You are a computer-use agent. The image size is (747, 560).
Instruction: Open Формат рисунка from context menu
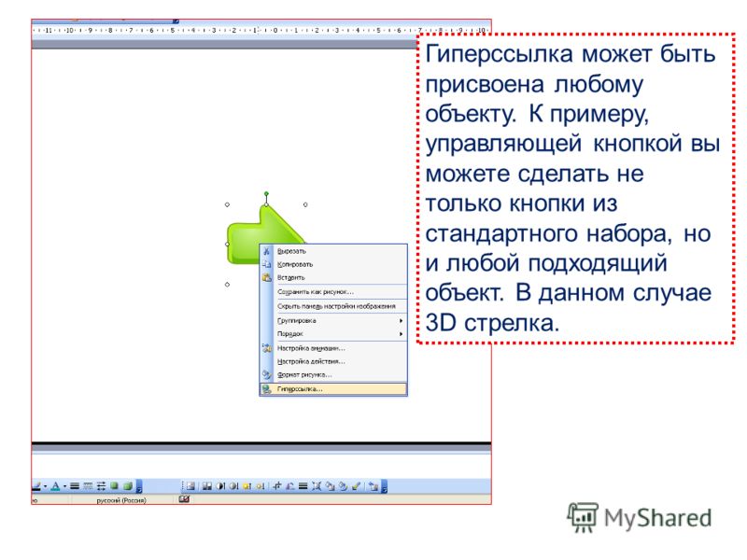pos(333,375)
